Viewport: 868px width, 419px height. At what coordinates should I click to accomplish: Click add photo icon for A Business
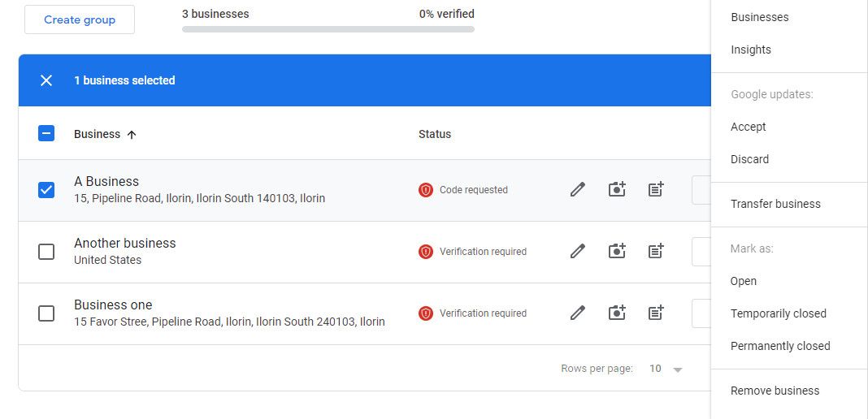617,190
